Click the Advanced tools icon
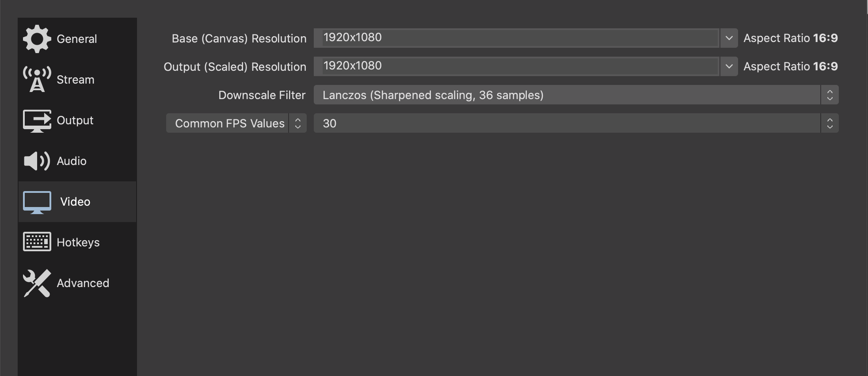Image resolution: width=868 pixels, height=376 pixels. [x=37, y=283]
